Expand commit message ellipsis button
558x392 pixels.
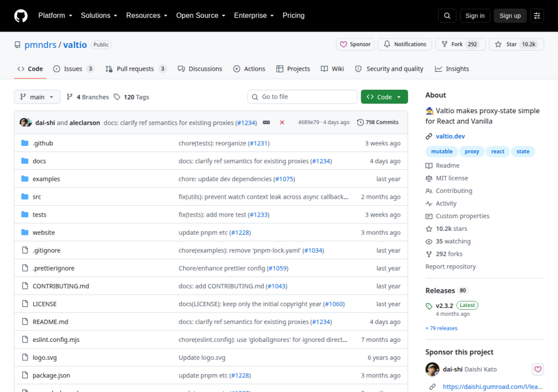[x=266, y=122]
